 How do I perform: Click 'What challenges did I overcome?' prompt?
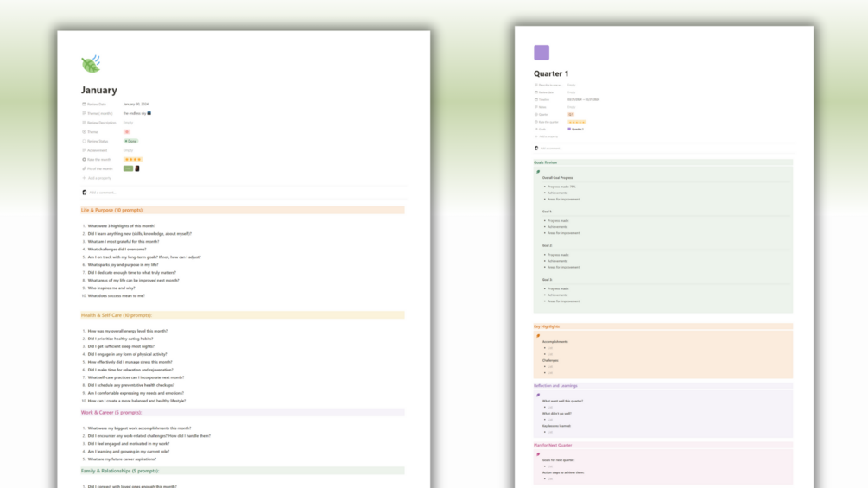click(x=117, y=249)
